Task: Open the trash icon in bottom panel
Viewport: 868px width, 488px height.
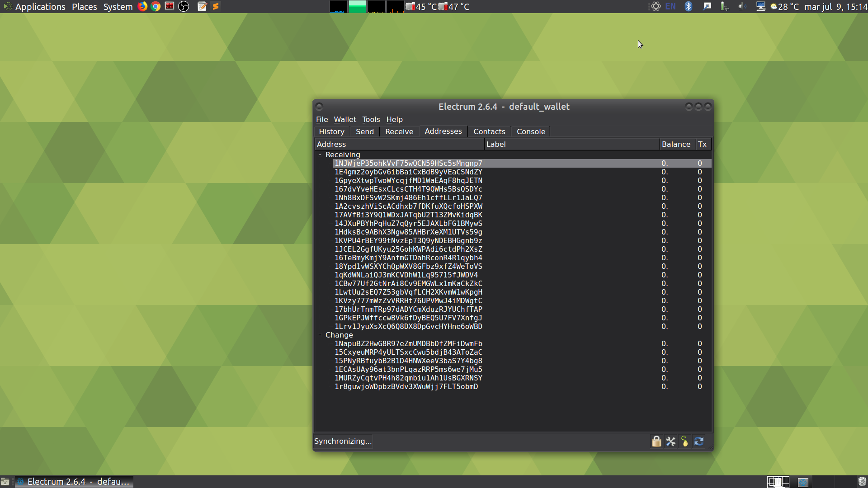Action: (862, 482)
